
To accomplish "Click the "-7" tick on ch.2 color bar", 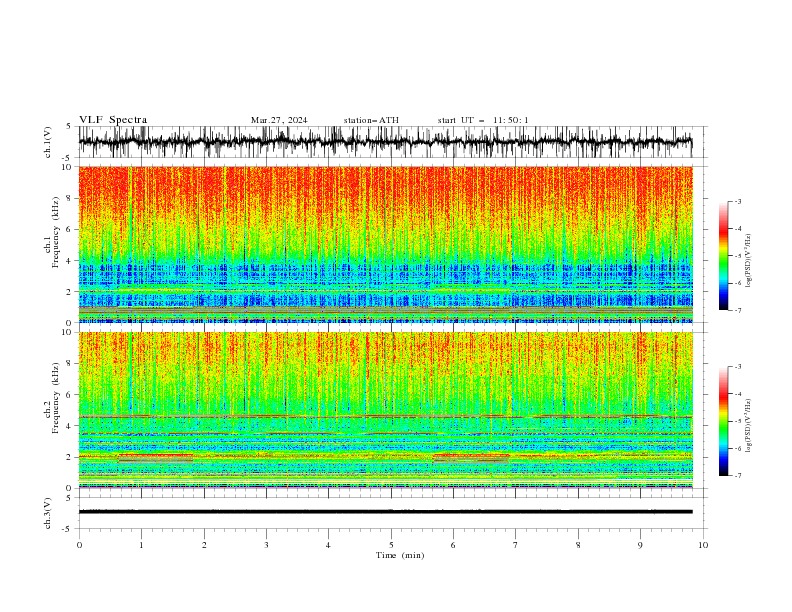I will tap(737, 476).
